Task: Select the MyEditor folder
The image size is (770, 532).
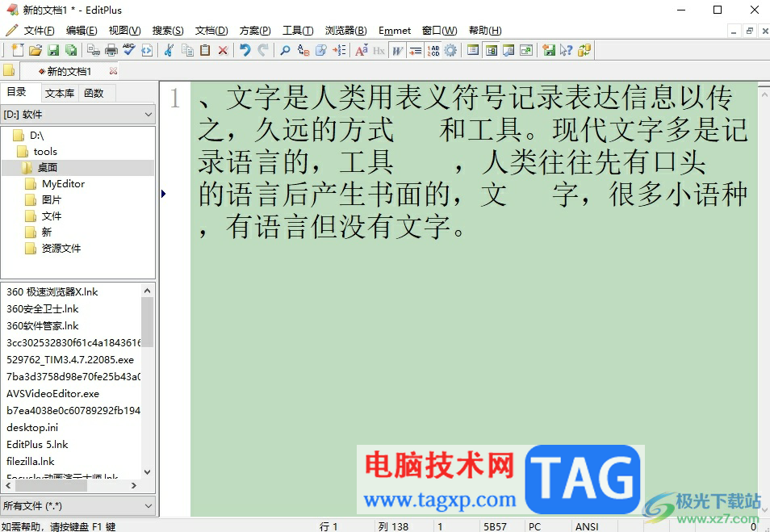Action: click(x=63, y=184)
